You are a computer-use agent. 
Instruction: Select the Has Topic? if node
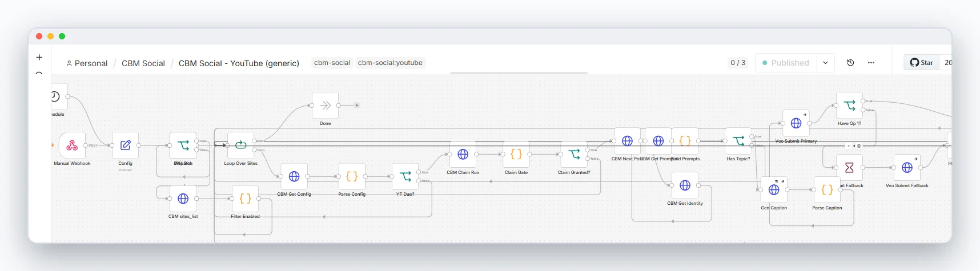(738, 141)
